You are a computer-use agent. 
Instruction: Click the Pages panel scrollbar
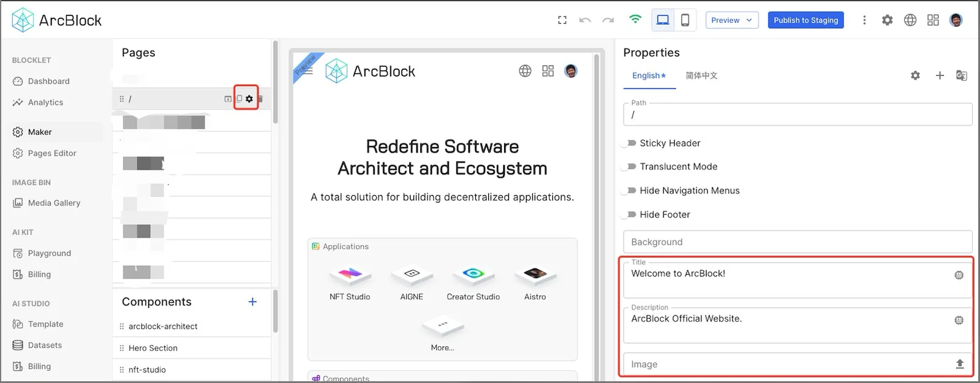(x=276, y=82)
